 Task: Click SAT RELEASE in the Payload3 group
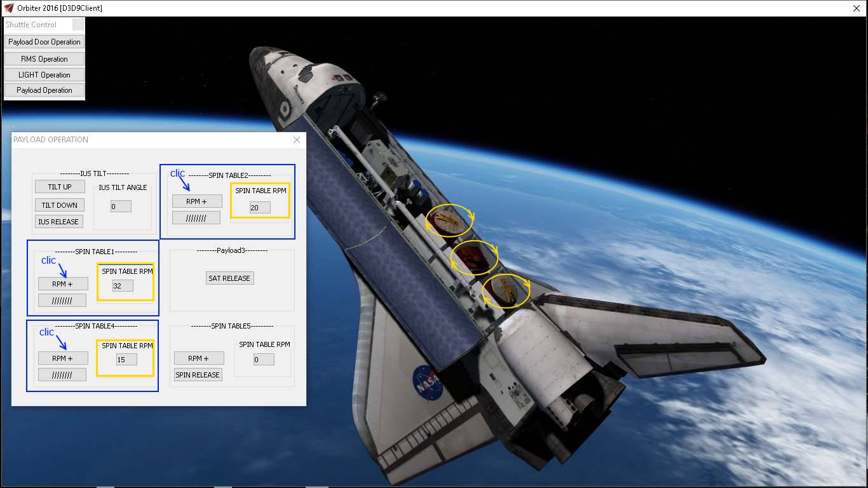tap(229, 278)
